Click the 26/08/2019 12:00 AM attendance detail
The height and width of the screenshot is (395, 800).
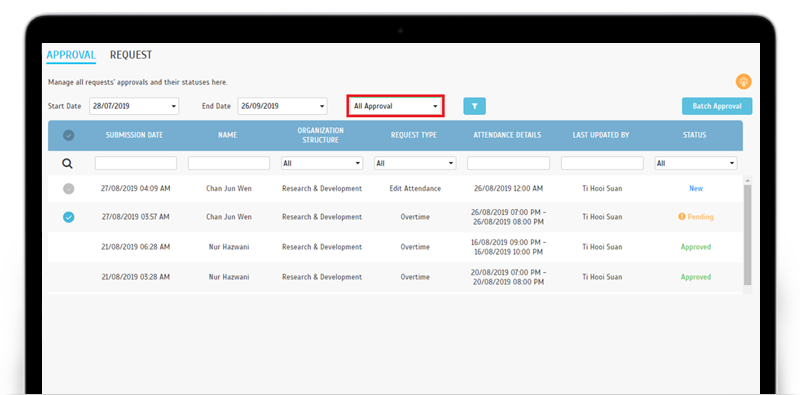point(508,188)
